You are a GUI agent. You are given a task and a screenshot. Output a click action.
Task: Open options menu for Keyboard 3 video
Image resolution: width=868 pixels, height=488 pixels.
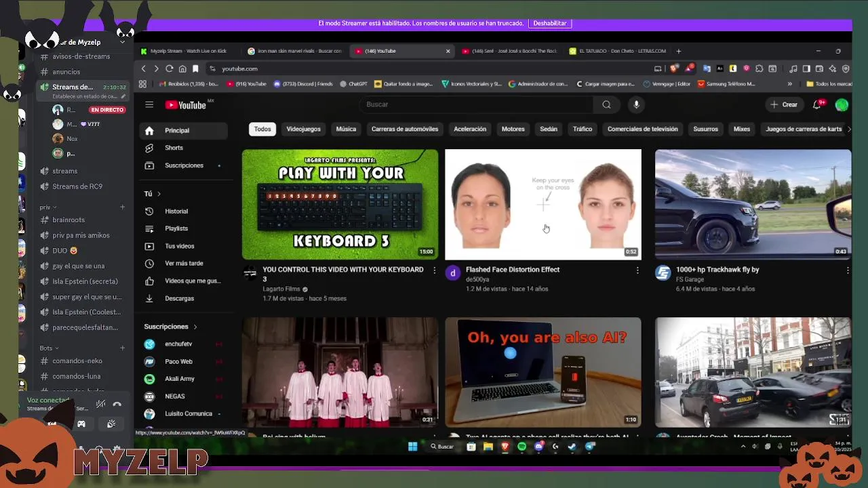(x=434, y=270)
